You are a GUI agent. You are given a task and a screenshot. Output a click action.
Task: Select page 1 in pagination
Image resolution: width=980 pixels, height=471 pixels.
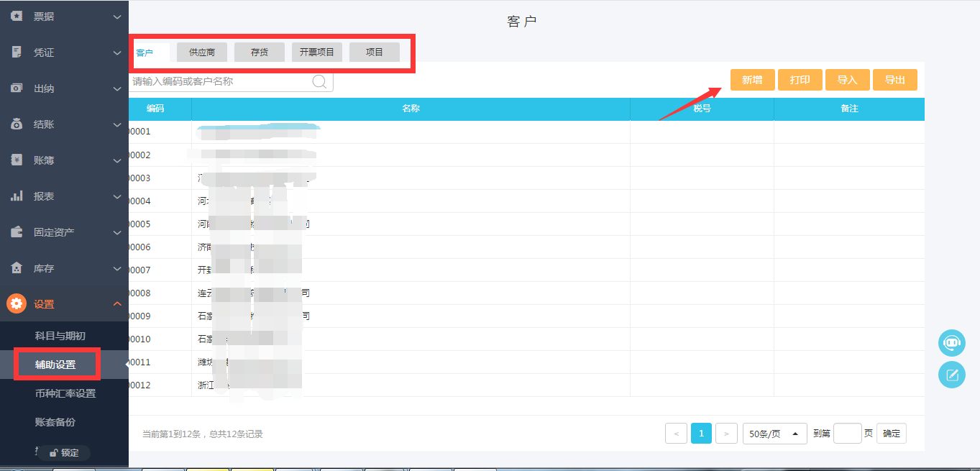click(702, 434)
